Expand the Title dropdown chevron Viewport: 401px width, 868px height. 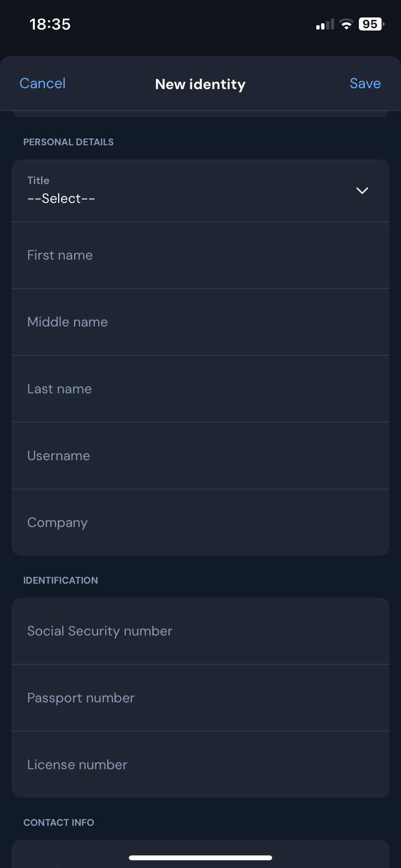point(362,190)
